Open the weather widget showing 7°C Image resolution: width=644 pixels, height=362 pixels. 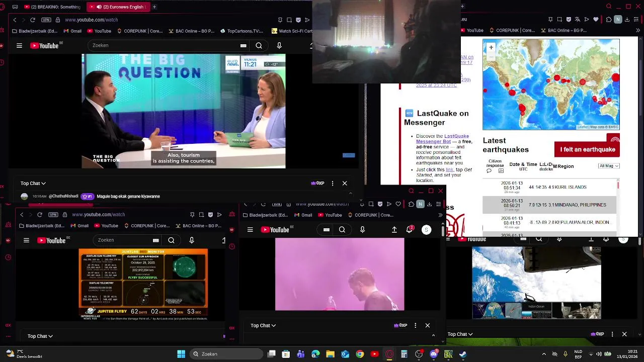[x=24, y=354]
